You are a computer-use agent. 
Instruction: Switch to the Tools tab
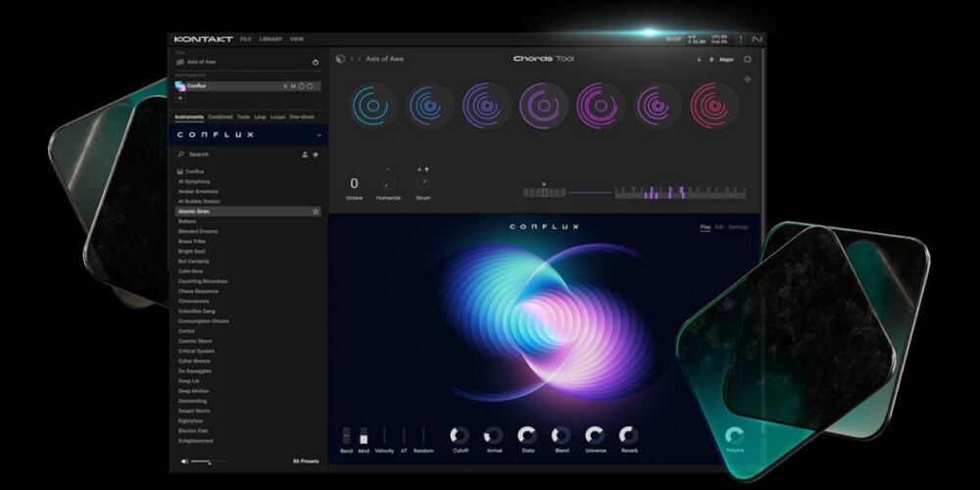(x=243, y=117)
